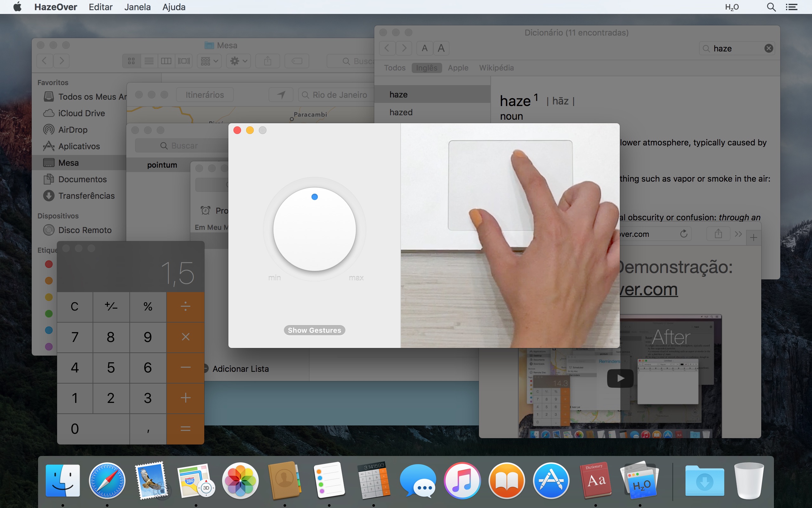Decrease text size in Dictionary
This screenshot has width=812, height=508.
coord(424,48)
